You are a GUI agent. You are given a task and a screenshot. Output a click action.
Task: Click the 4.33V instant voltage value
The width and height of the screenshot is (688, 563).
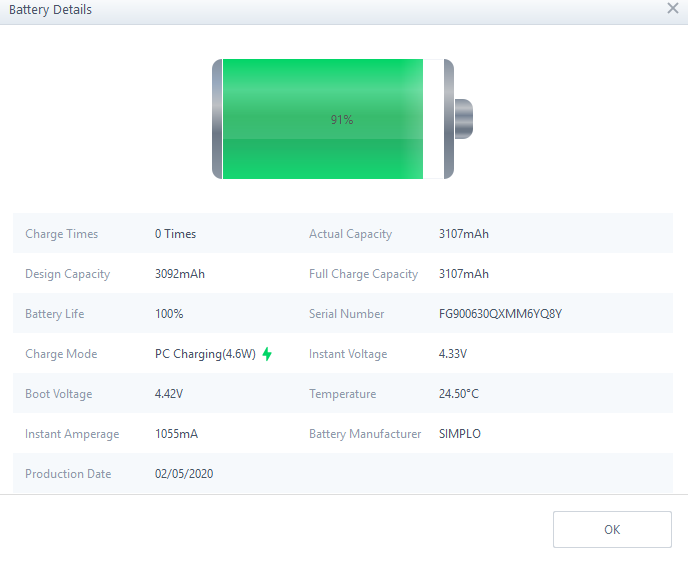pos(453,354)
